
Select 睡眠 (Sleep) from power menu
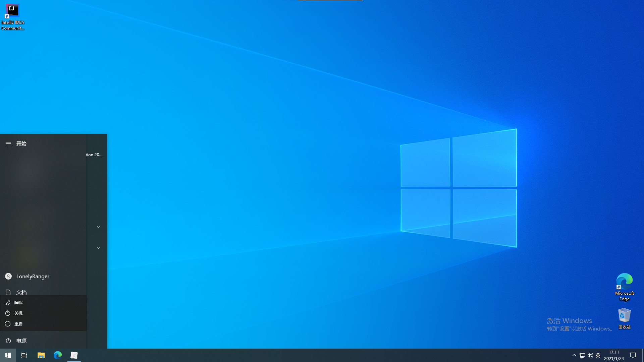18,303
